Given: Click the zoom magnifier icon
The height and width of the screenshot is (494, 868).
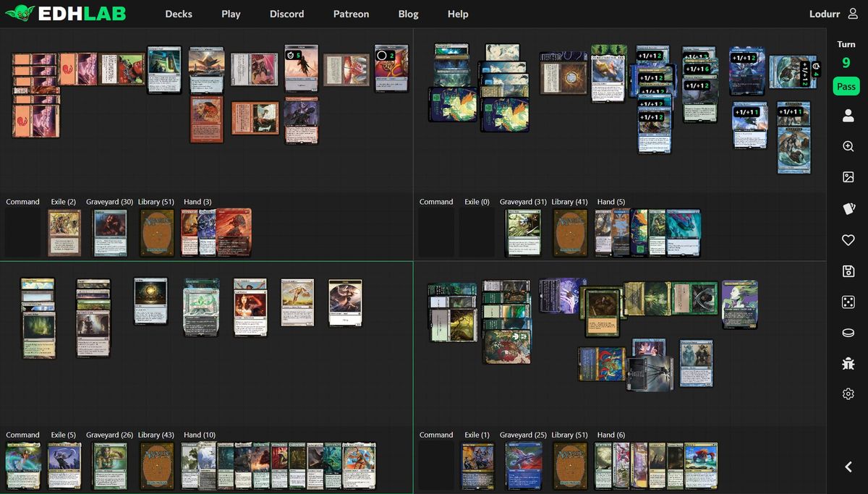Looking at the screenshot, I should click(x=848, y=146).
